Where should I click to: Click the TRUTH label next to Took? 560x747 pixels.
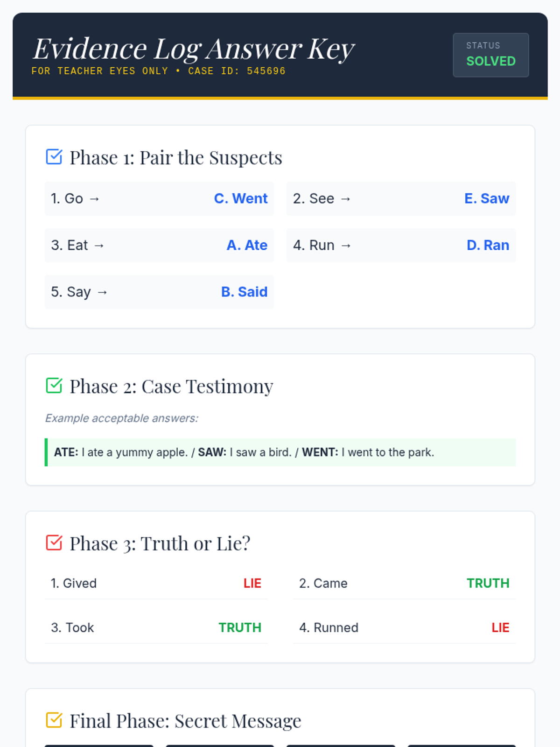pyautogui.click(x=240, y=627)
